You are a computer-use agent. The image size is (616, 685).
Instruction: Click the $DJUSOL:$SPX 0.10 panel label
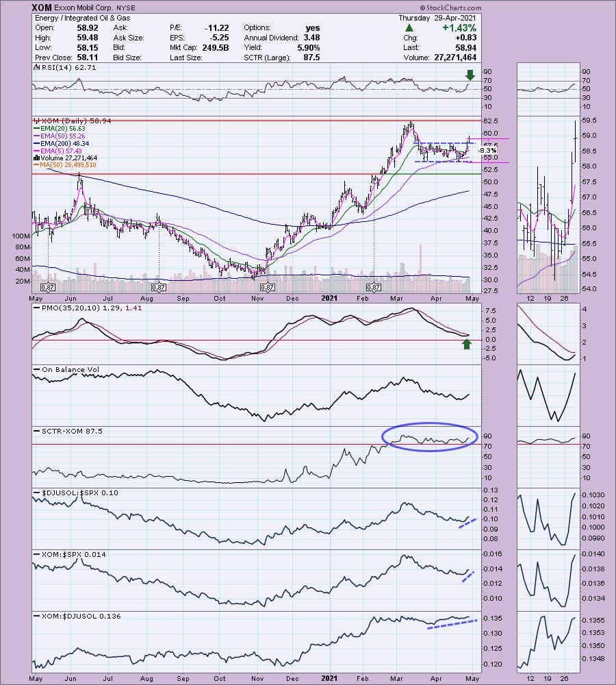tap(80, 493)
